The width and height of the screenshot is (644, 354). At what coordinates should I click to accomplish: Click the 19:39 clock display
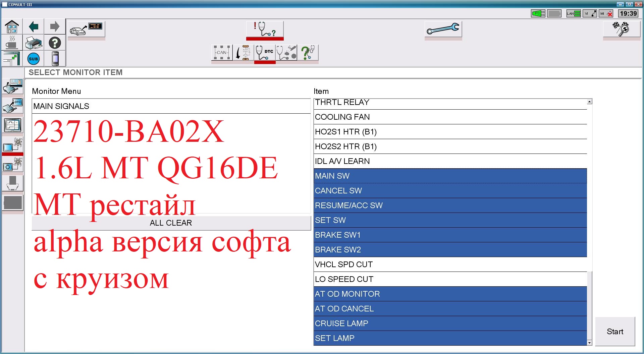(x=628, y=13)
